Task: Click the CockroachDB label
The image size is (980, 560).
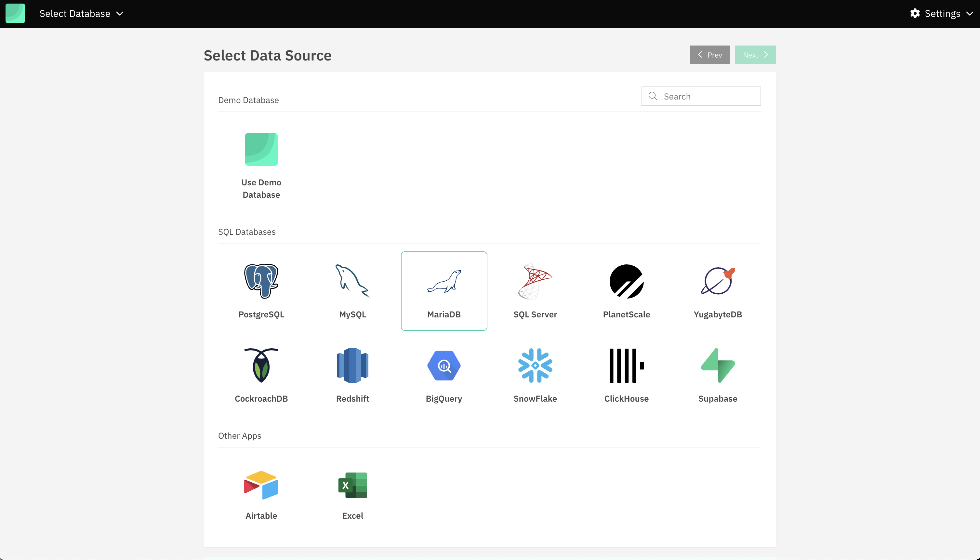Action: 261,398
